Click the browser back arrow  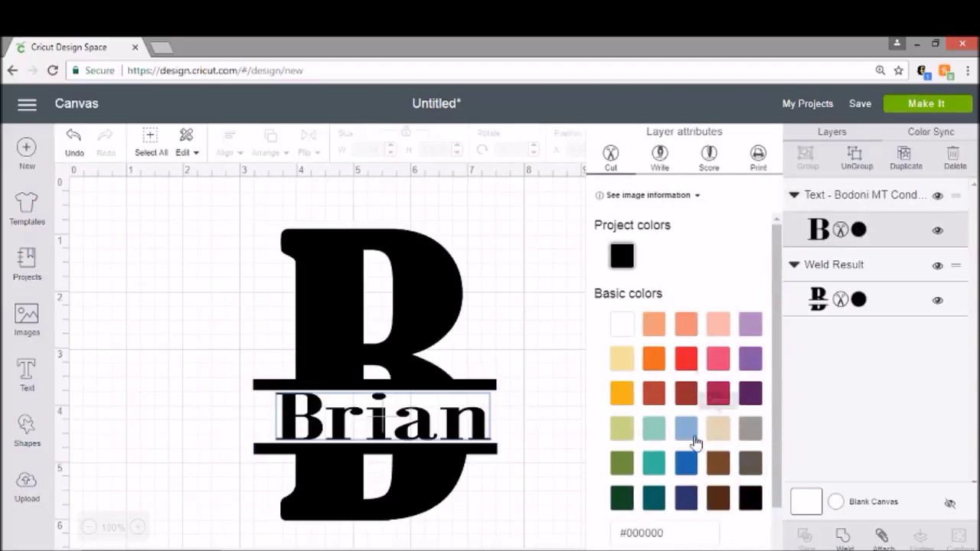pos(12,70)
